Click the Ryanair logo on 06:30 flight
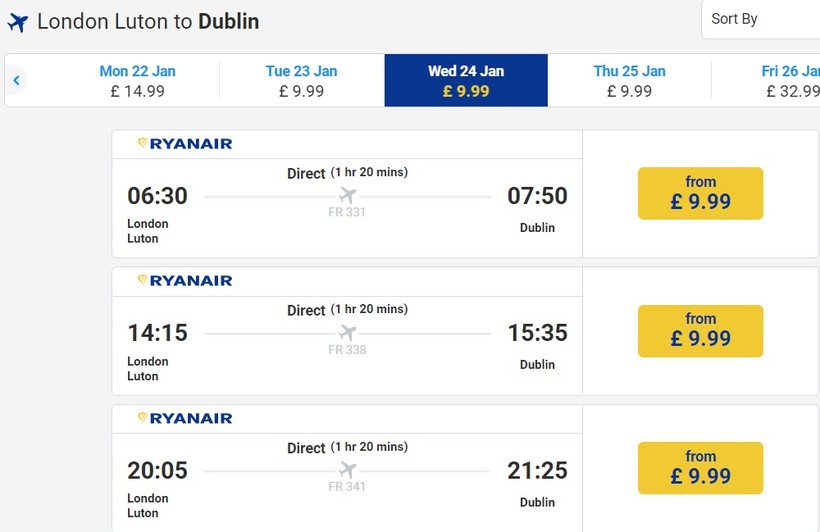This screenshot has width=820, height=532. click(185, 144)
